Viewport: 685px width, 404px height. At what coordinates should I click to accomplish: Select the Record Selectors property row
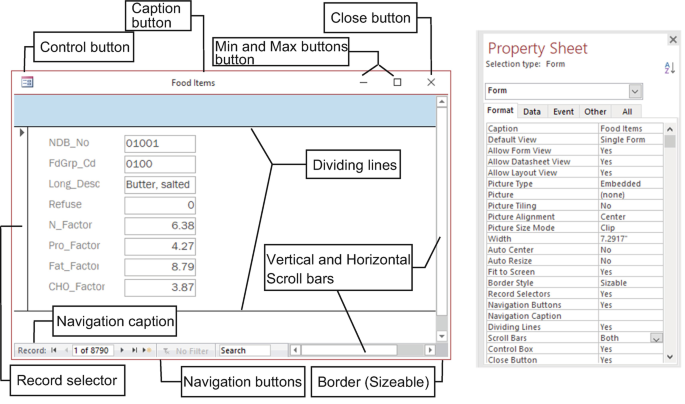pyautogui.click(x=574, y=294)
